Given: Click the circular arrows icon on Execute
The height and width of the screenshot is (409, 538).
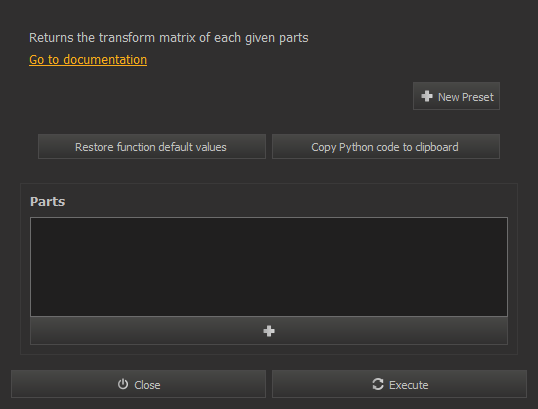Looking at the screenshot, I should [378, 384].
